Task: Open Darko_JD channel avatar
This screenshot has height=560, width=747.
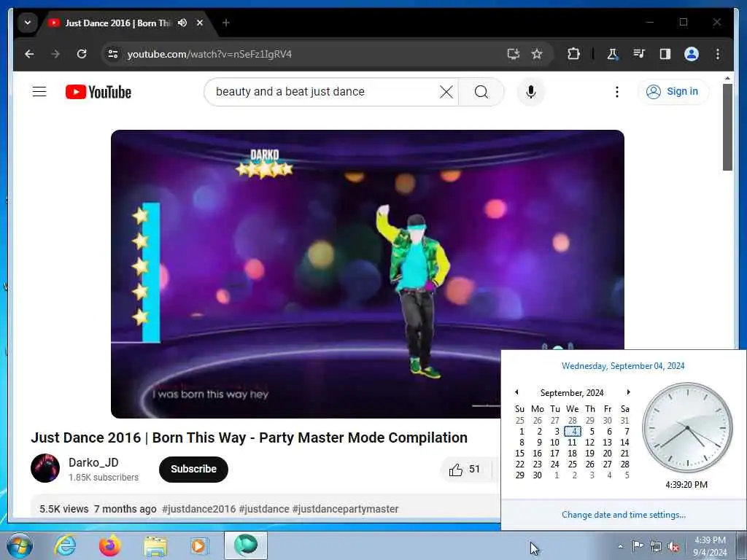Action: click(45, 468)
